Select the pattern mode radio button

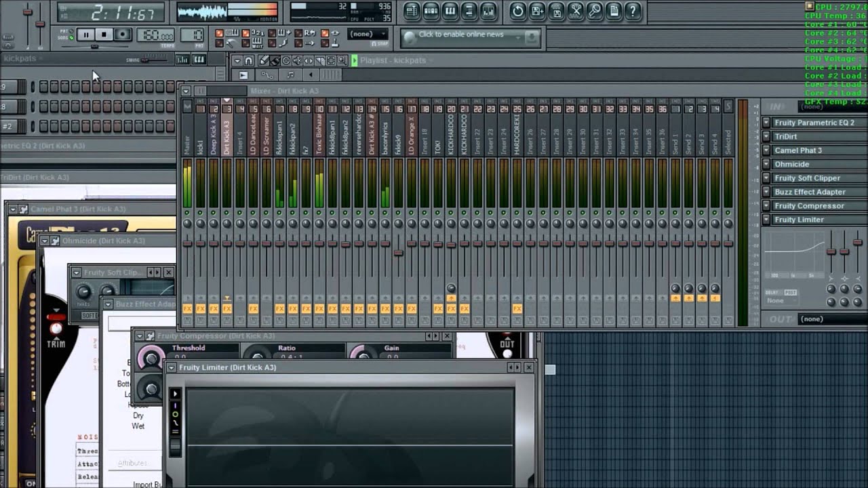click(x=71, y=31)
